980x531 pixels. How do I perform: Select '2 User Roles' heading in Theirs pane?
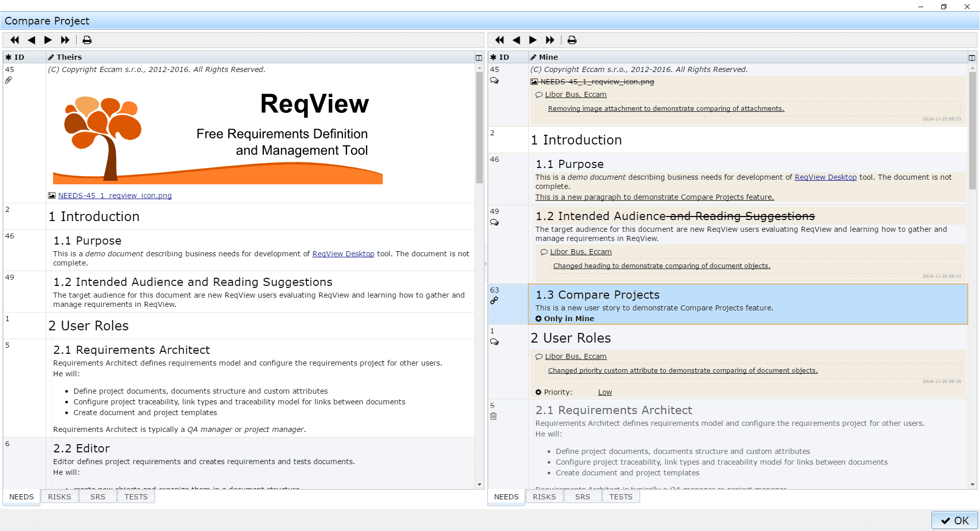[x=89, y=326]
